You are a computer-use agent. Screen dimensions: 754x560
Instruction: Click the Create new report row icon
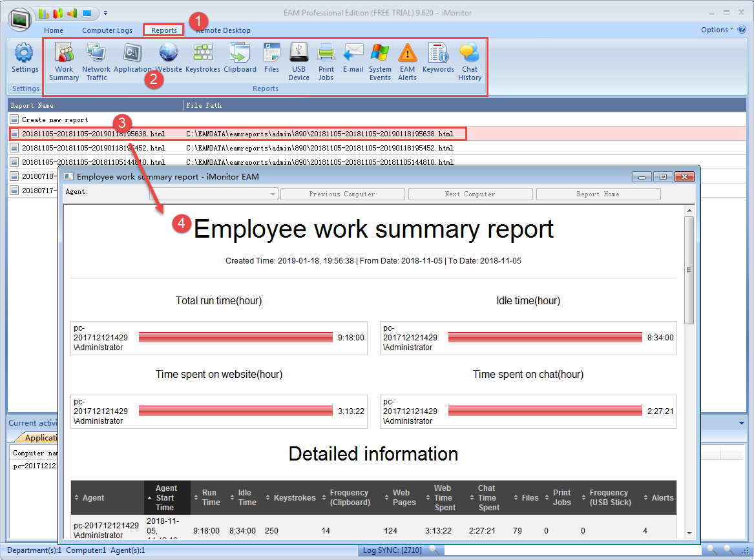[14, 119]
